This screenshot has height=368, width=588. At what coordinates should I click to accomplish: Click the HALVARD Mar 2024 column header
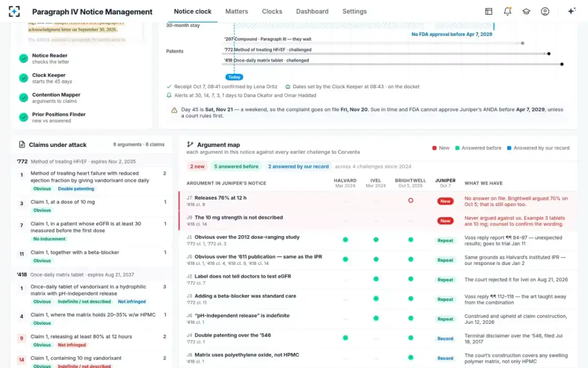[345, 183]
